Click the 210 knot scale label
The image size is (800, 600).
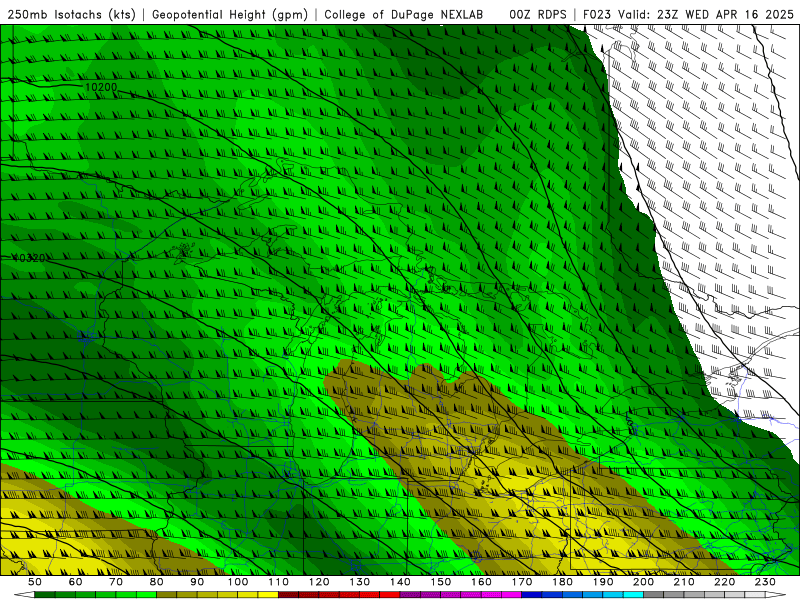point(684,582)
